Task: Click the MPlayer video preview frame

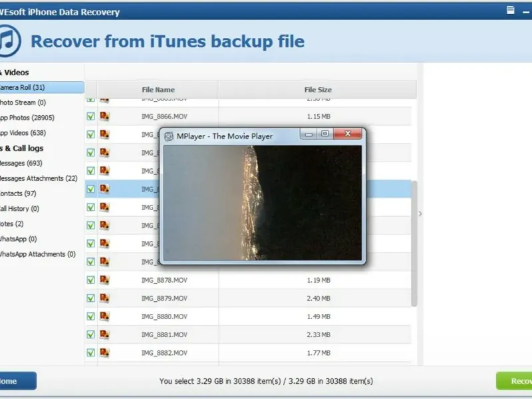Action: click(263, 203)
